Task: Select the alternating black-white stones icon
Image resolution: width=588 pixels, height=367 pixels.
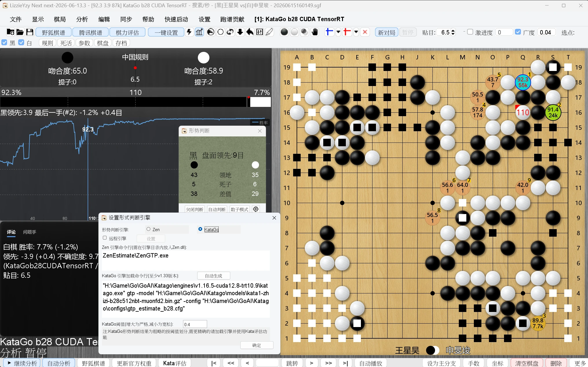Action: 304,32
